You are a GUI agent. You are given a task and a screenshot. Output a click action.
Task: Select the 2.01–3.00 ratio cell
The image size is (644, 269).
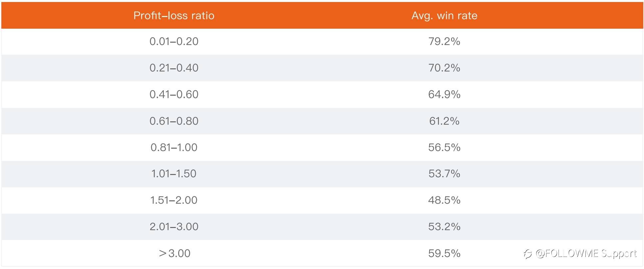point(174,227)
